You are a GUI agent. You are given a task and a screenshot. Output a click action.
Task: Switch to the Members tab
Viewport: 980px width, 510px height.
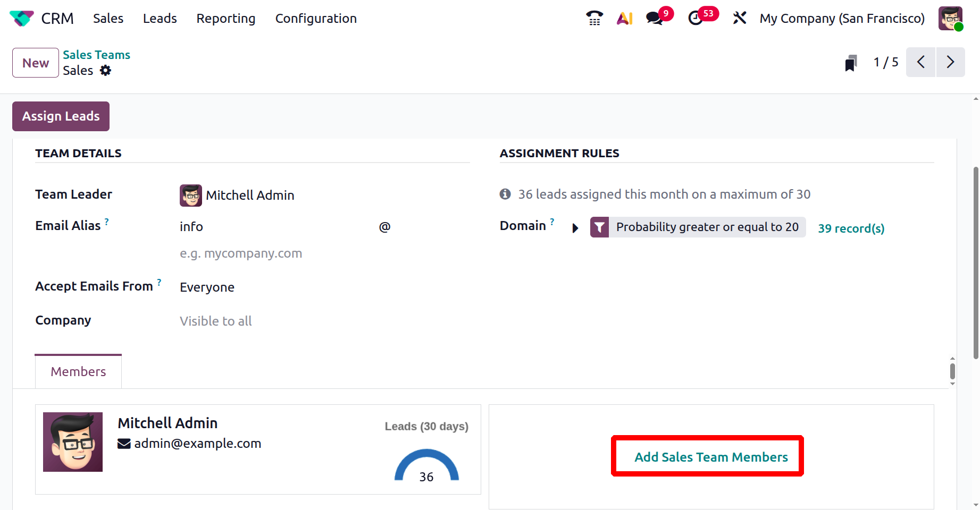[78, 371]
